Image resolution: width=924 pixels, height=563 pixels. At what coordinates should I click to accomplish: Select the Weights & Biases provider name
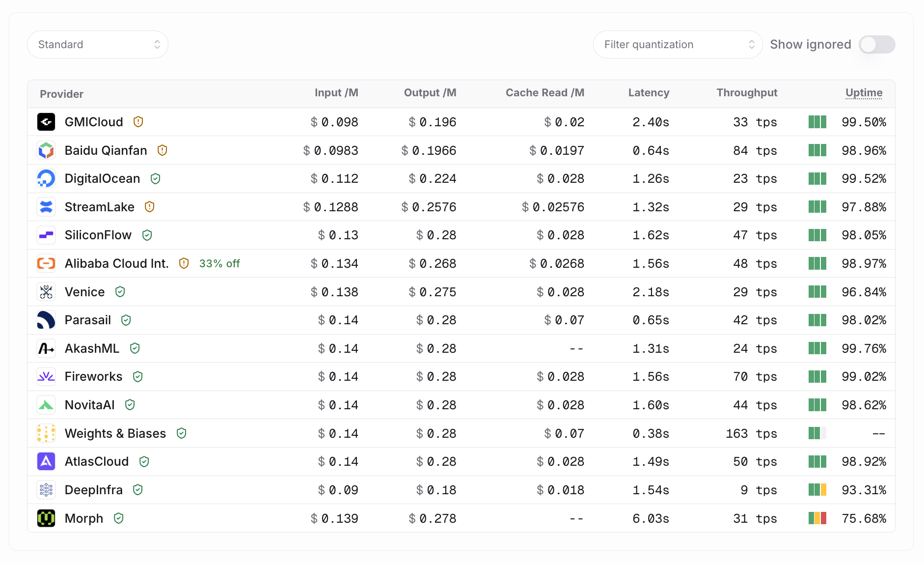click(x=115, y=433)
